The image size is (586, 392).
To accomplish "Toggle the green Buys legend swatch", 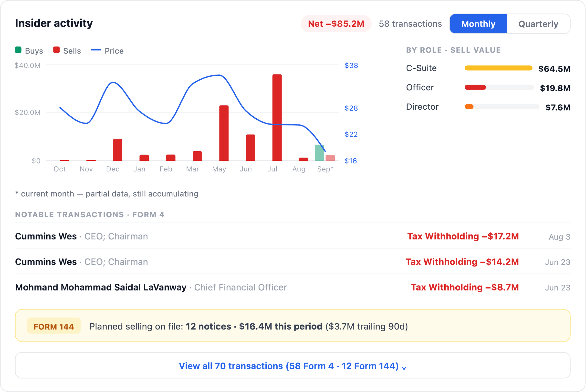I will (18, 50).
